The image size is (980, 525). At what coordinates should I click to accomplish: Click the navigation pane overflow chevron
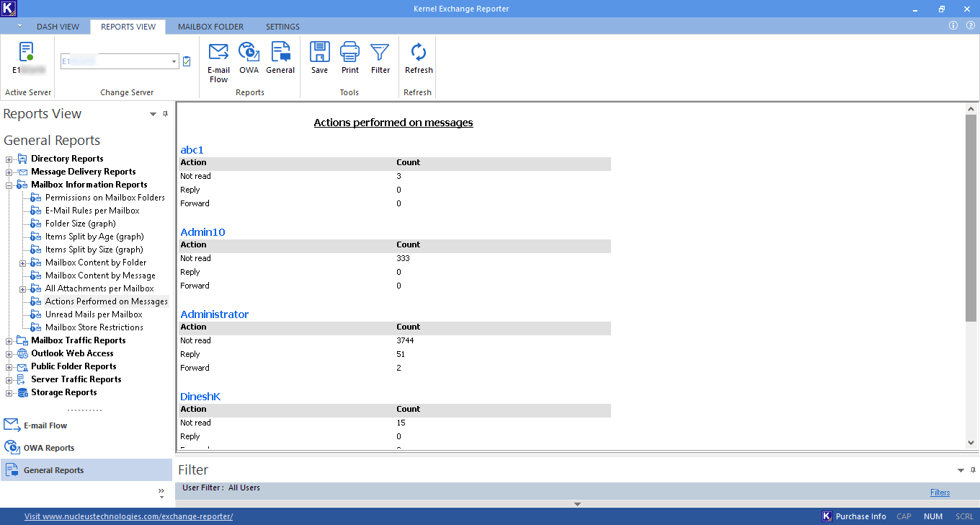[x=161, y=492]
